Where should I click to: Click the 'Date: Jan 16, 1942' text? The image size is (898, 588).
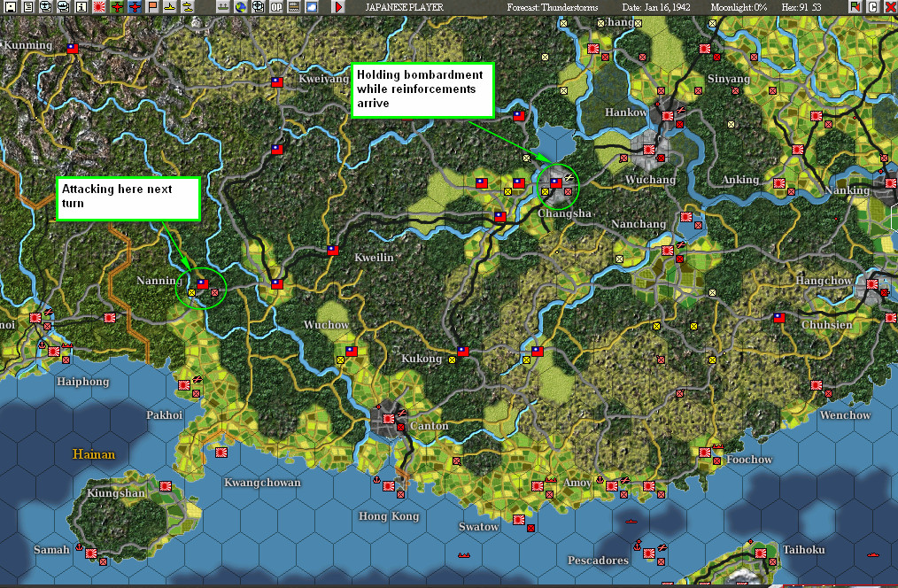(656, 7)
